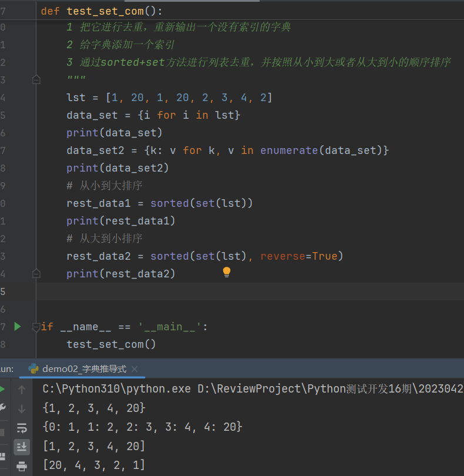This screenshot has height=476, width=464.
Task: Click comment '# 从小到大排序'
Action: 105,186
